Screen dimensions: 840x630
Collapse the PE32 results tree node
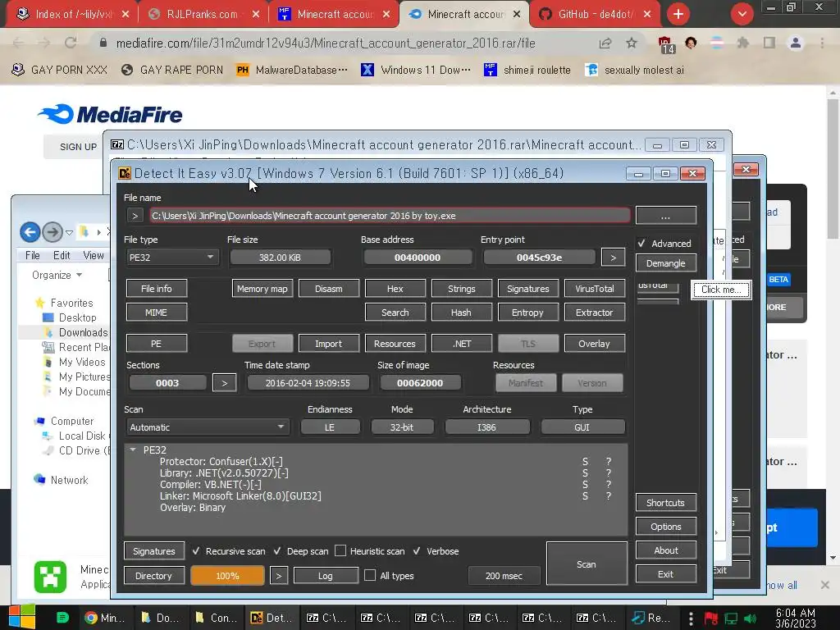coord(133,450)
